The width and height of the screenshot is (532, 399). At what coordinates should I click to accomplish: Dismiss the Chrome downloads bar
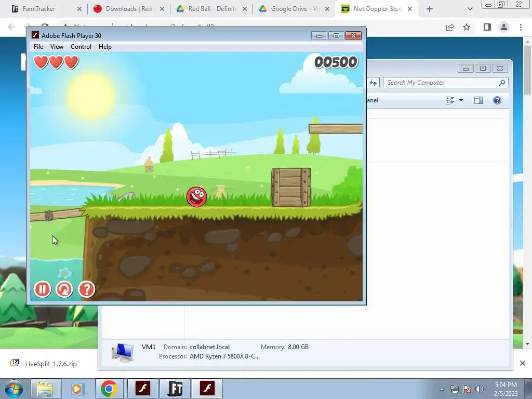coord(523,363)
